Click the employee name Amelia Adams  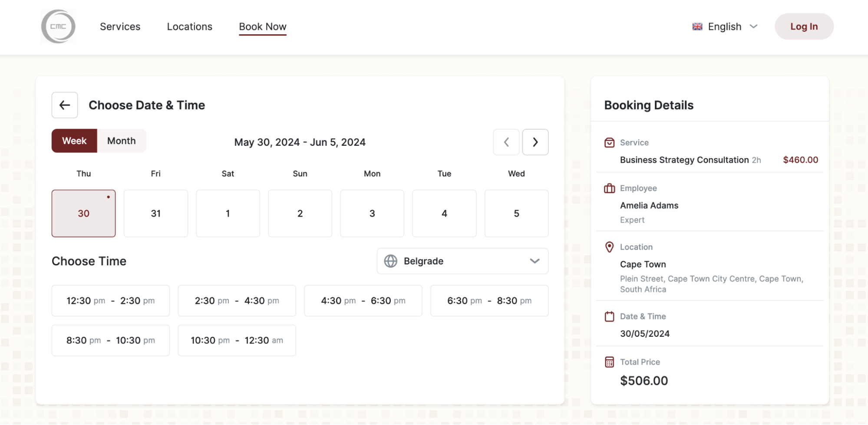(649, 205)
